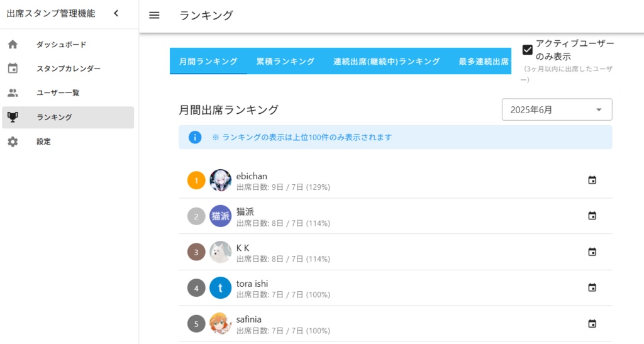Open the calendar icon for safinia

tap(592, 324)
